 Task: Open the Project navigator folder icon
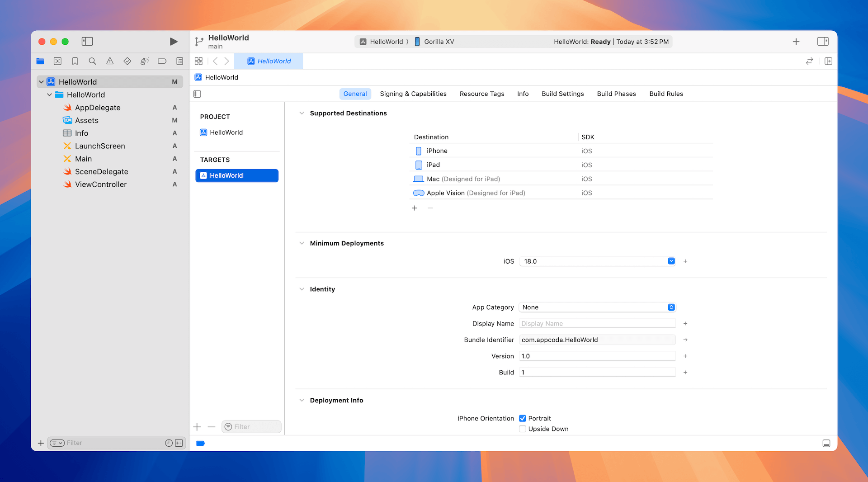coord(40,61)
